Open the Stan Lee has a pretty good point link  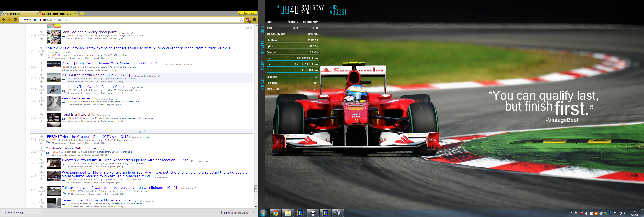pyautogui.click(x=89, y=32)
